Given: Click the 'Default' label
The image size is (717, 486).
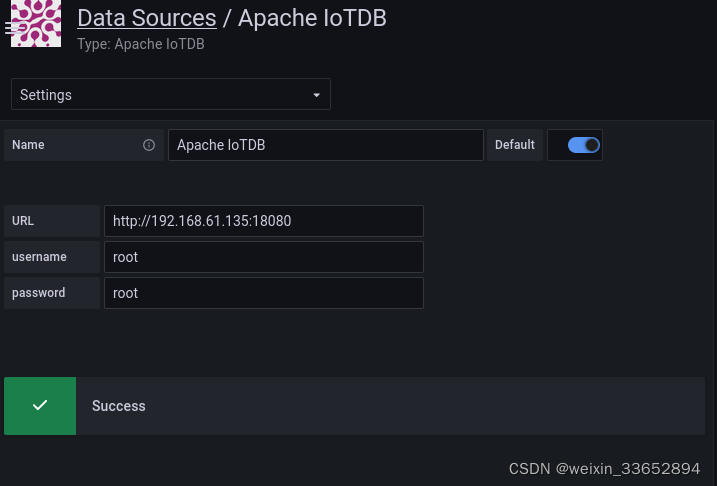Looking at the screenshot, I should (514, 145).
